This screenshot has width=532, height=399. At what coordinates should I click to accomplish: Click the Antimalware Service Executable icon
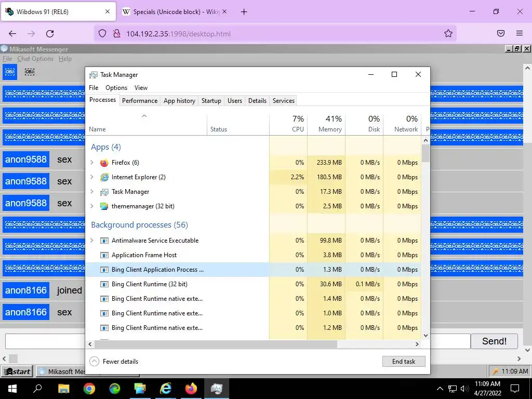104,241
